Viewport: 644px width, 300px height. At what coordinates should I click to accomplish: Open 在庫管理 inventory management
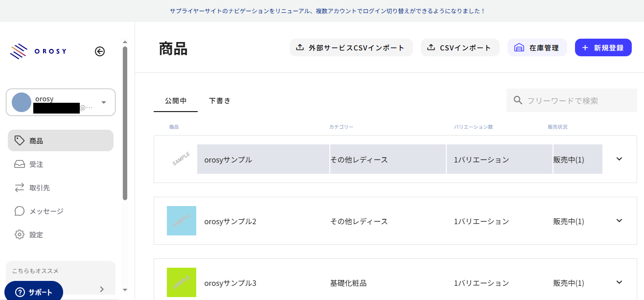coord(537,48)
